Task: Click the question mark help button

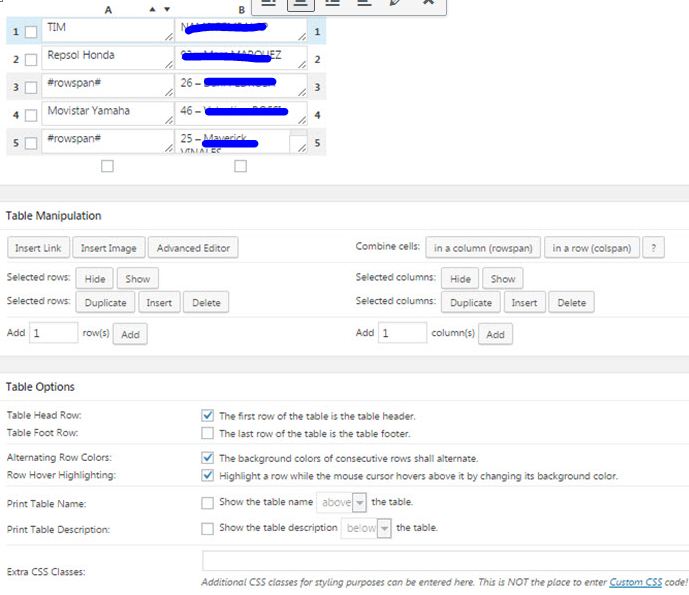Action: (652, 248)
